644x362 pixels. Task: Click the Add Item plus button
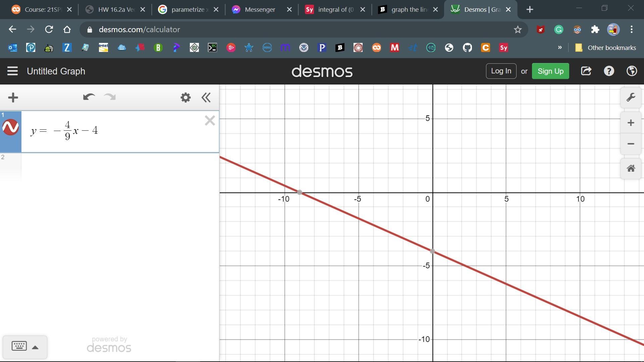(x=13, y=98)
